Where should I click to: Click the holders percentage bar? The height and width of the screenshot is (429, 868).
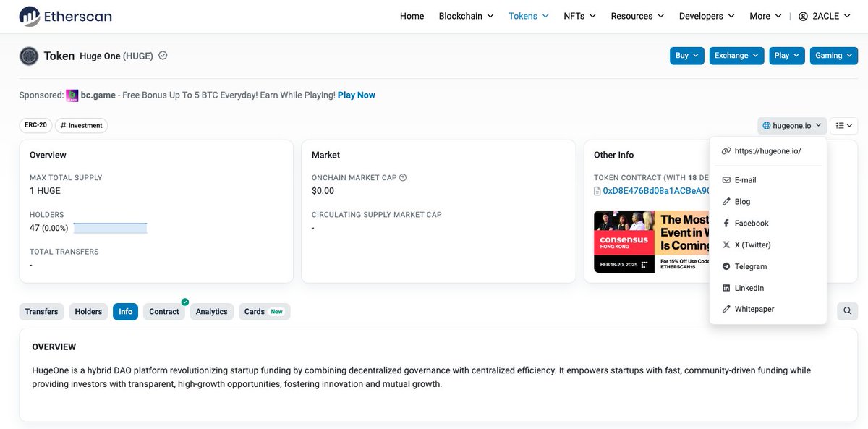click(110, 228)
